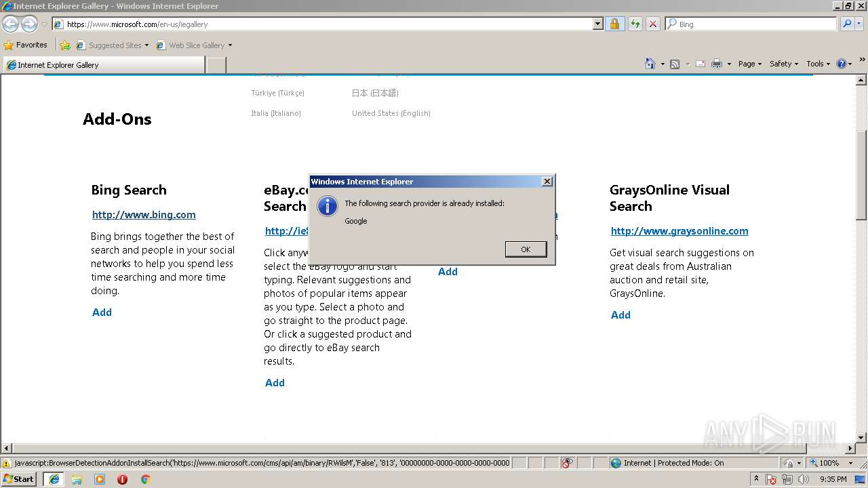This screenshot has width=868, height=488.
Task: Select the Italia (Italiano) language
Action: point(276,113)
